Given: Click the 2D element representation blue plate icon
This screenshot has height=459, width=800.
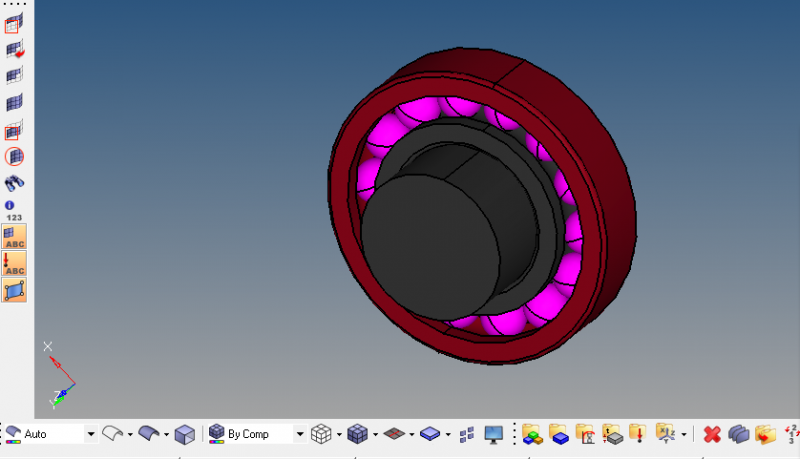Looking at the screenshot, I should click(430, 434).
